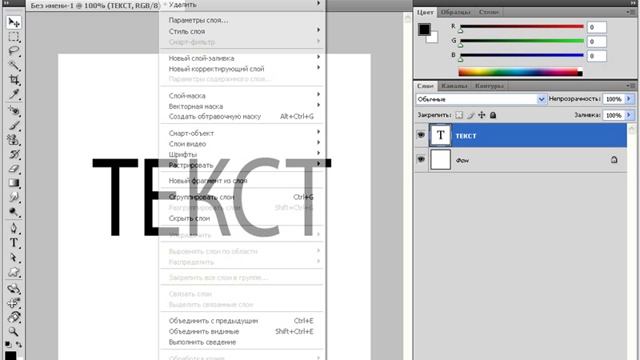Switch to the Образцы tab

455,12
